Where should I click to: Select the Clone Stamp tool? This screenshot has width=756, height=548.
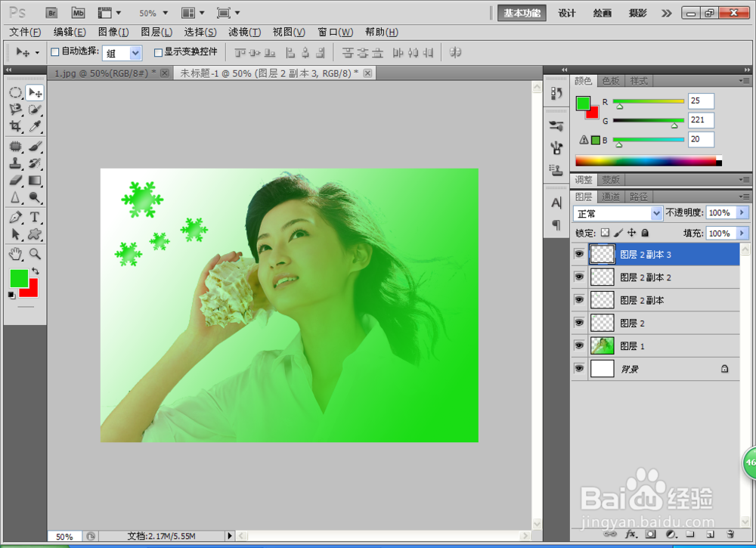pyautogui.click(x=15, y=163)
